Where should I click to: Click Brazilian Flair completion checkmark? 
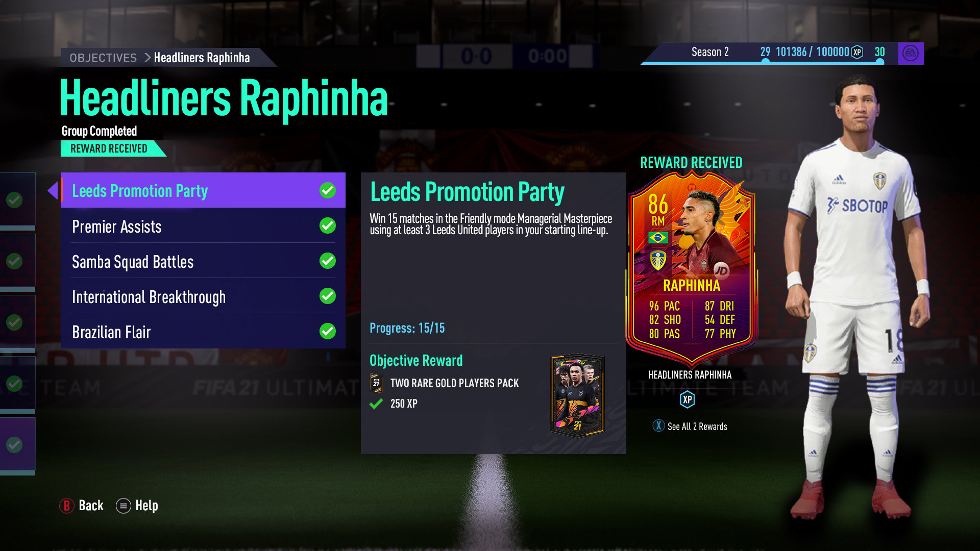328,331
